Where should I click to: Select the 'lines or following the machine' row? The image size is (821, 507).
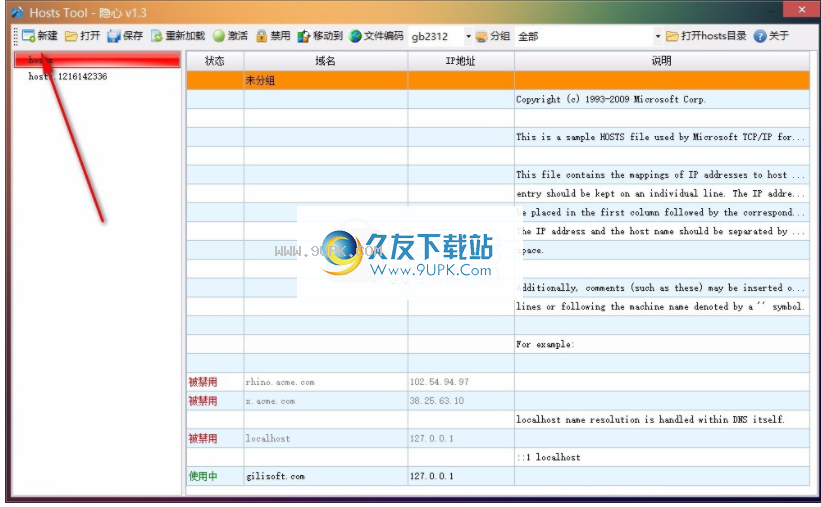point(498,306)
